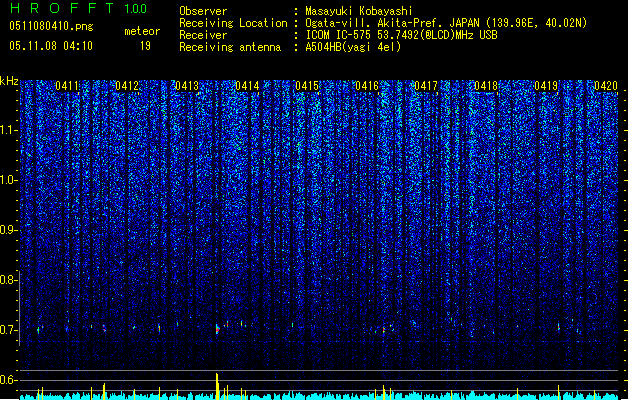Click the 'Receiving Location' label
The height and width of the screenshot is (400, 629).
pos(233,23)
